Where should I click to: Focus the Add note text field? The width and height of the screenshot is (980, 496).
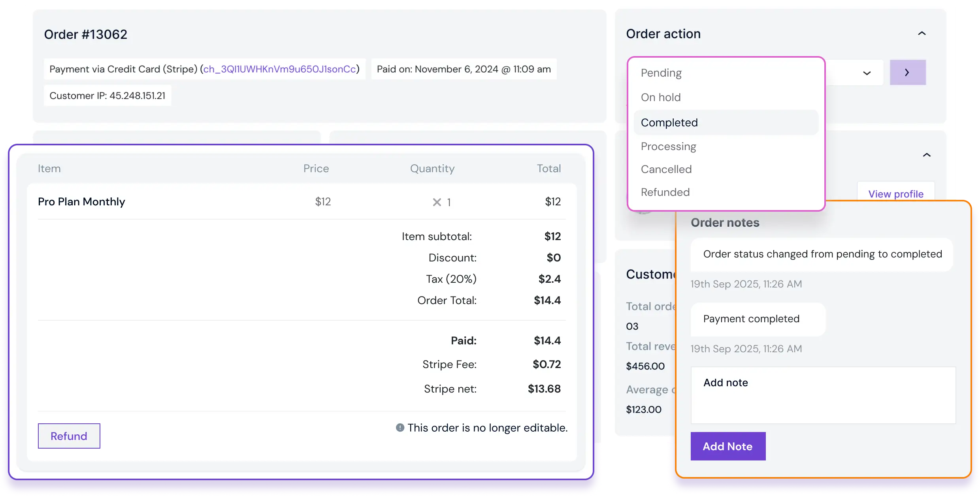[823, 395]
